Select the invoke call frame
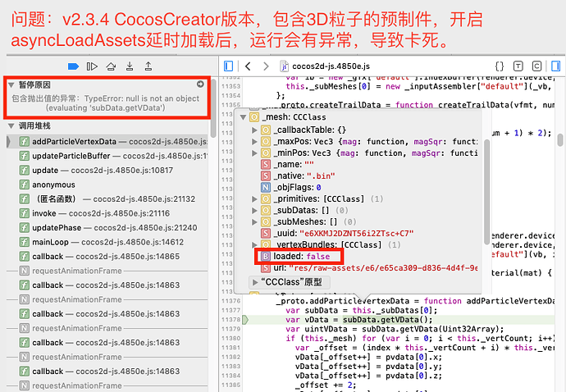This screenshot has width=566, height=392. coord(107,213)
